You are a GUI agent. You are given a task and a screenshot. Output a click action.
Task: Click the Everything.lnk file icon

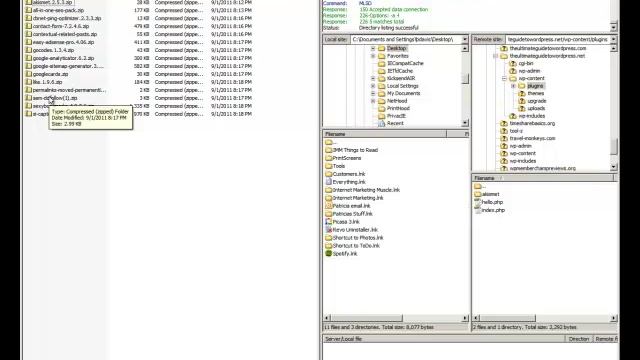pos(329,182)
